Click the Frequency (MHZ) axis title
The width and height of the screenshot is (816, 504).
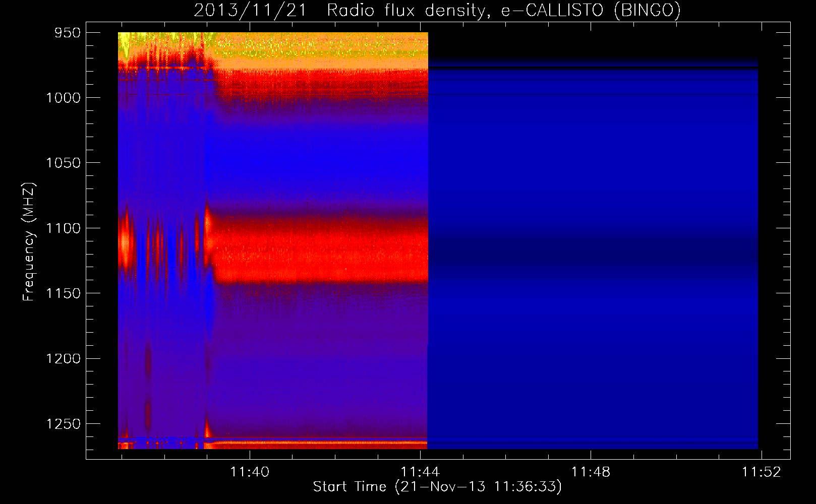pos(29,242)
